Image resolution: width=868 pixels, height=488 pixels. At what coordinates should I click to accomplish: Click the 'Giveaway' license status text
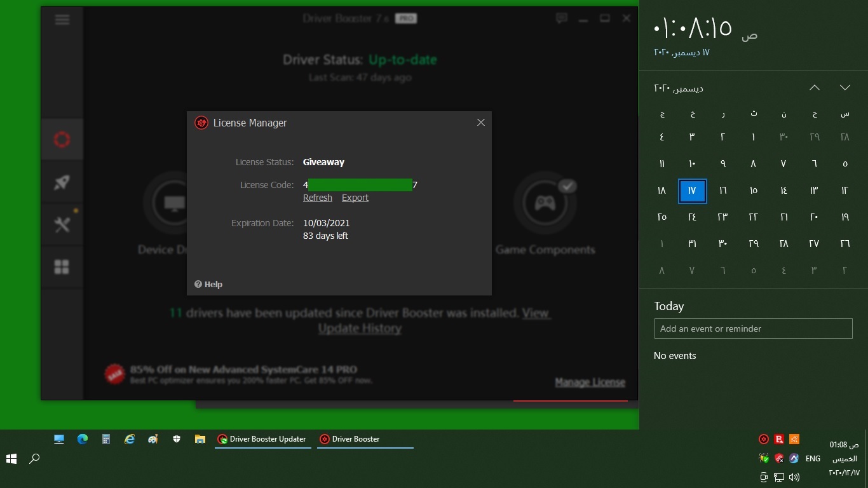[x=323, y=162]
